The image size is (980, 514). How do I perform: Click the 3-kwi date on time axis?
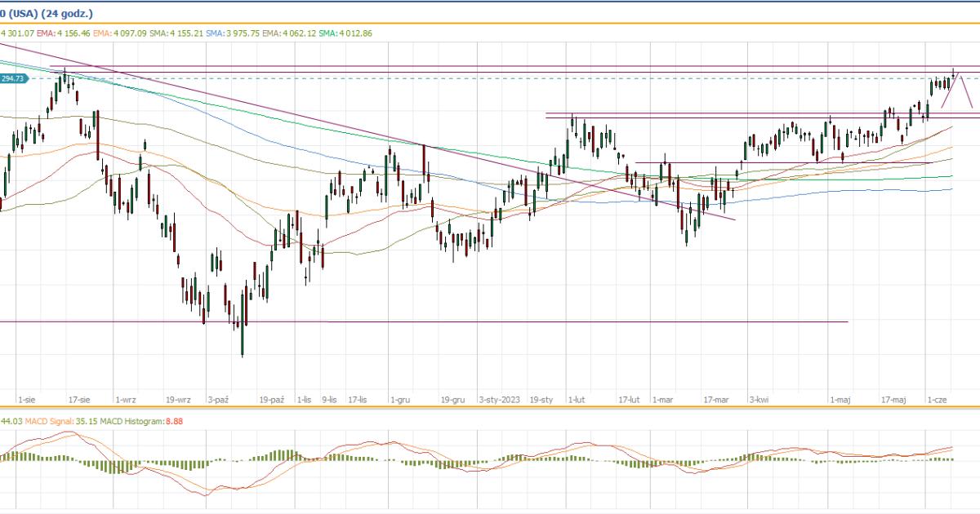[759, 400]
